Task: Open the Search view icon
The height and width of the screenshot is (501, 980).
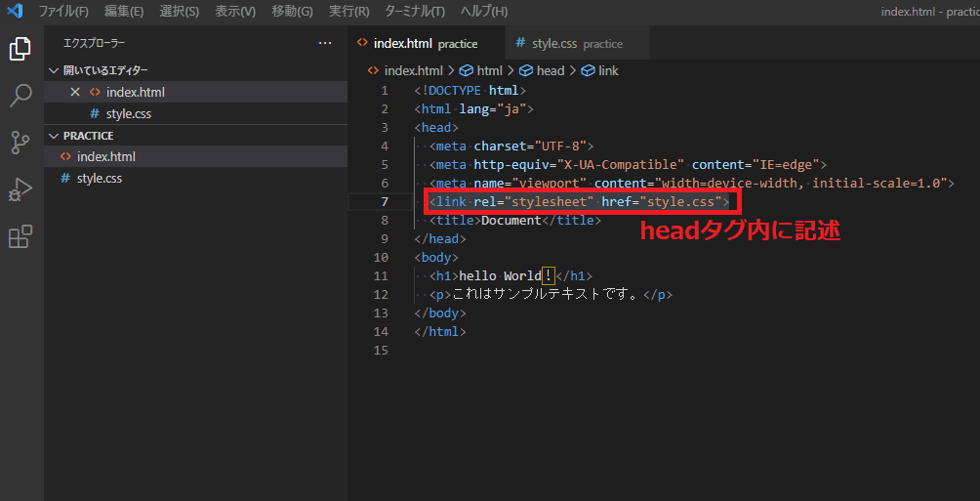Action: pyautogui.click(x=20, y=96)
